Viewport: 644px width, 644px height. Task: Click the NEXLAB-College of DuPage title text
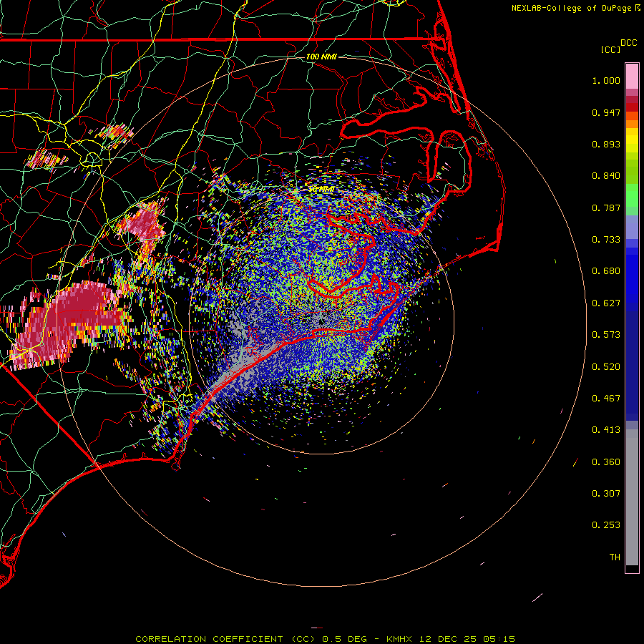coord(571,8)
